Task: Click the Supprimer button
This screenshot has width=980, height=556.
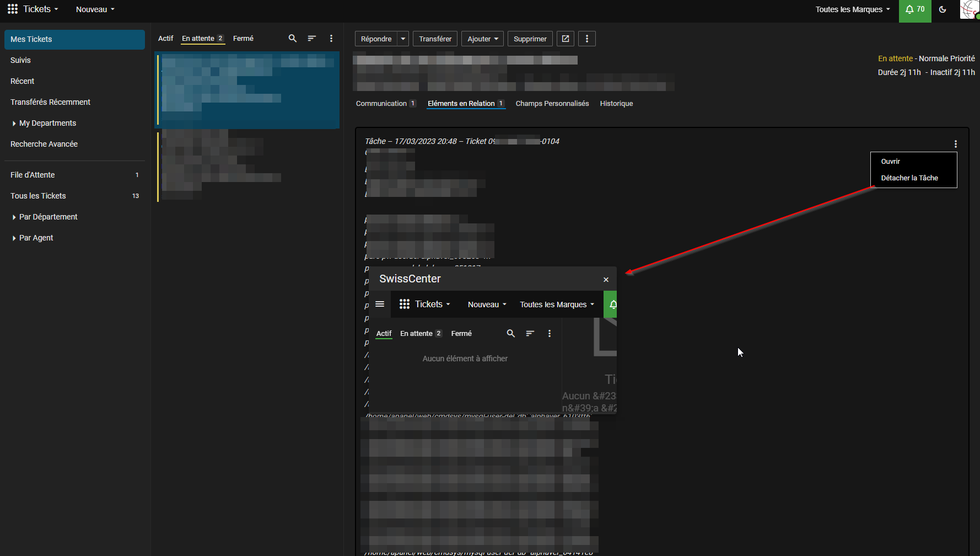Action: coord(530,39)
